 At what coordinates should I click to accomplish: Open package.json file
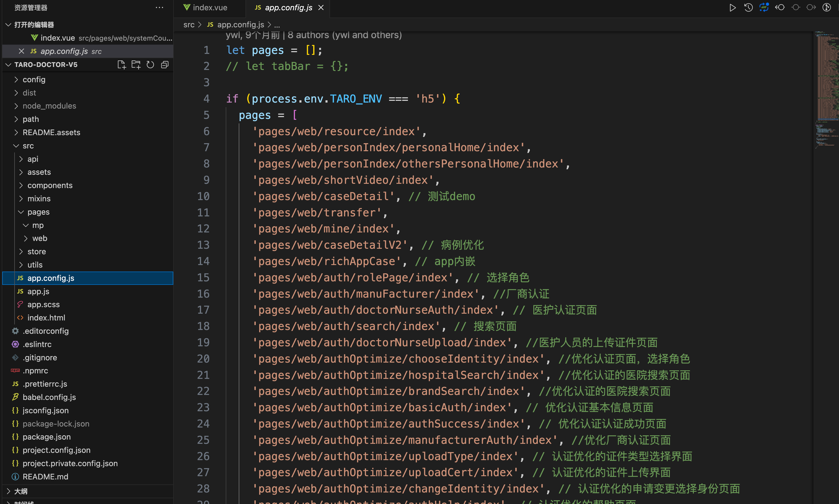click(x=88, y=437)
